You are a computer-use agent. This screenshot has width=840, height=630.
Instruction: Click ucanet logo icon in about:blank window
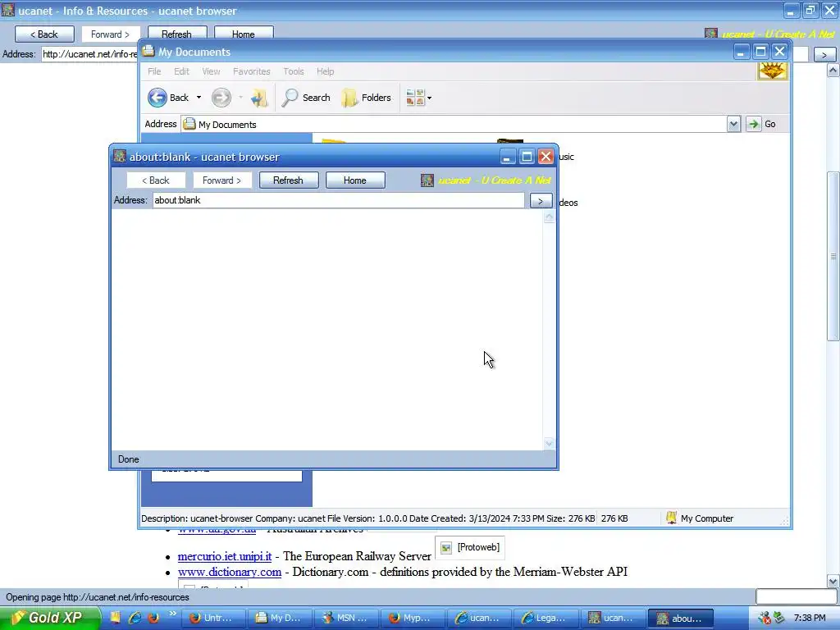(x=427, y=180)
